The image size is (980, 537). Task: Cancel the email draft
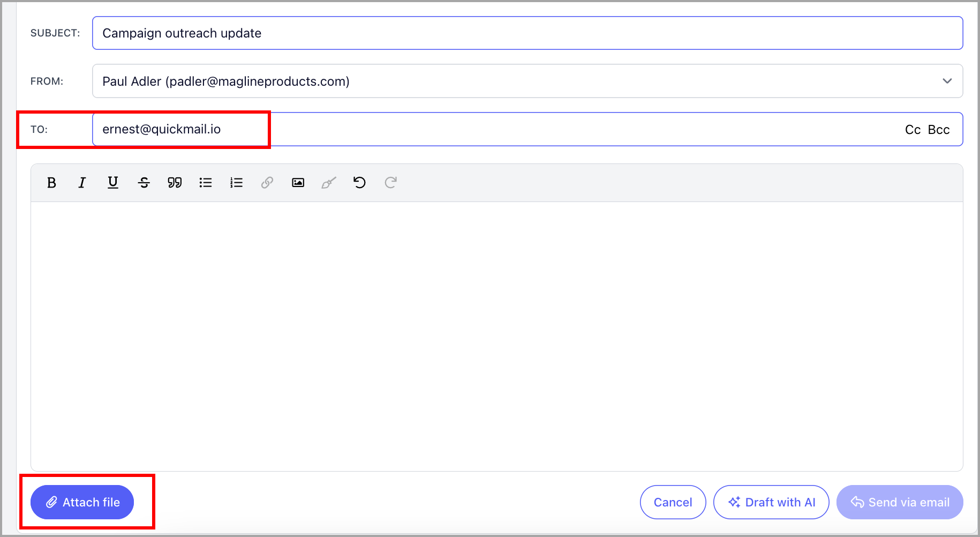pyautogui.click(x=673, y=502)
